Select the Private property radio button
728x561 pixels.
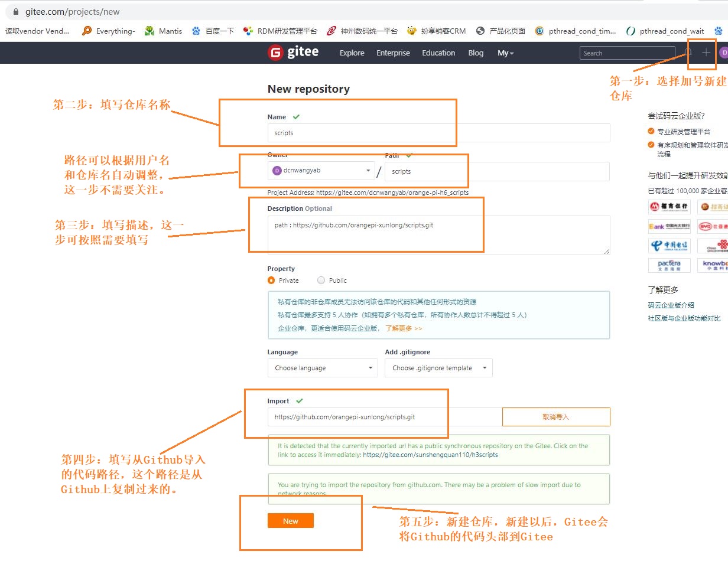pyautogui.click(x=271, y=280)
